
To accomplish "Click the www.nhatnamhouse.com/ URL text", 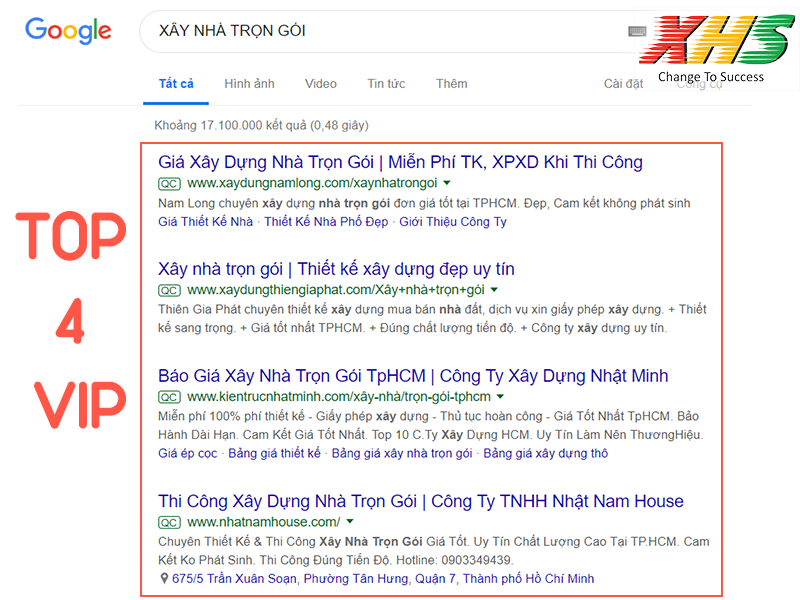I will coord(264,522).
